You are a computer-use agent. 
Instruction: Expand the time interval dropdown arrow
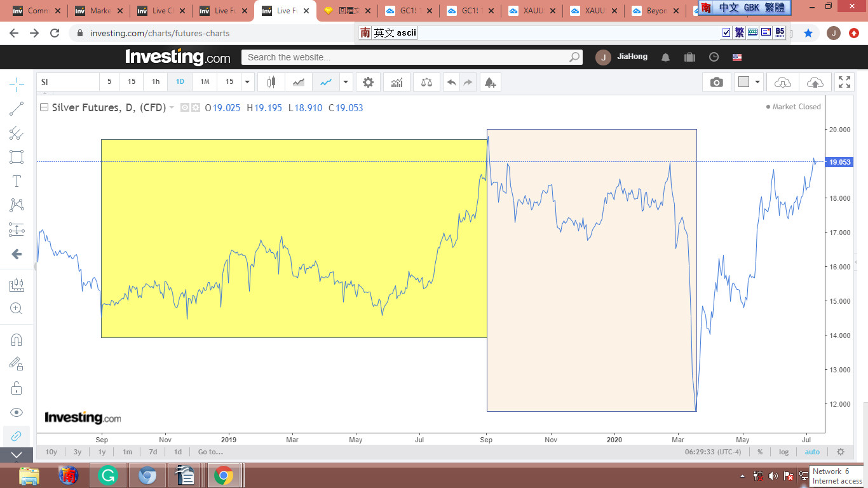point(248,82)
